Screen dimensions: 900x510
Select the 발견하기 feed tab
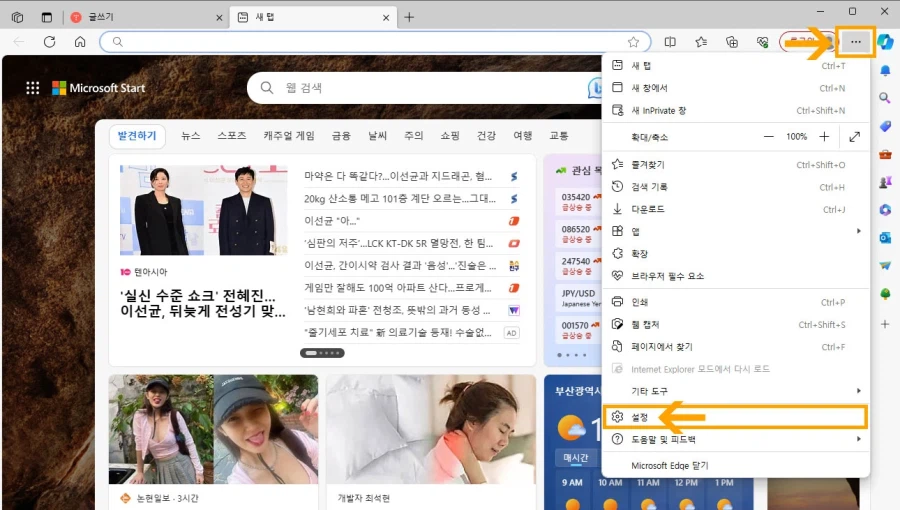pos(137,136)
